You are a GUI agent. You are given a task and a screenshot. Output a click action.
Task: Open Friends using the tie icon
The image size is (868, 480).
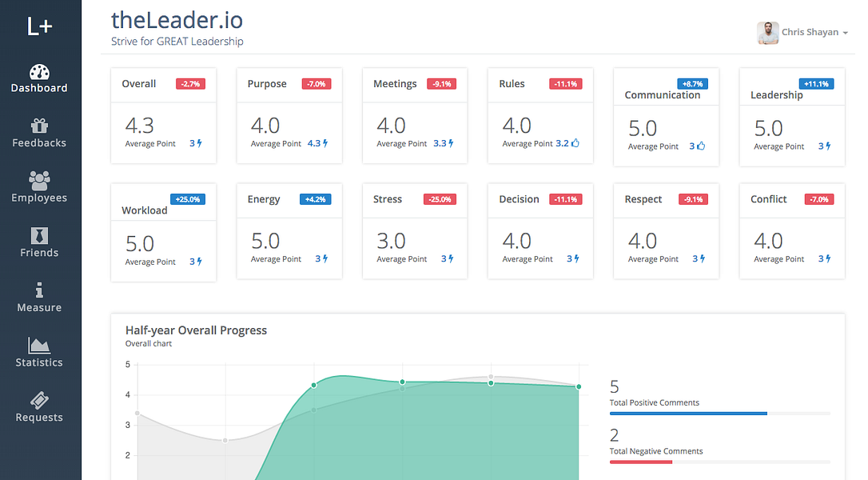[x=39, y=235]
